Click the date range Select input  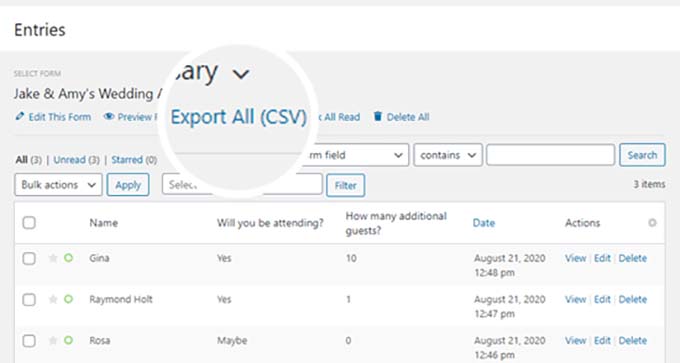pos(242,185)
